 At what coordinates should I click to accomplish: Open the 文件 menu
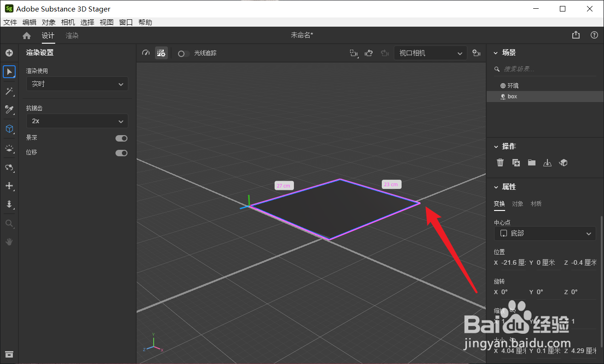pos(10,22)
